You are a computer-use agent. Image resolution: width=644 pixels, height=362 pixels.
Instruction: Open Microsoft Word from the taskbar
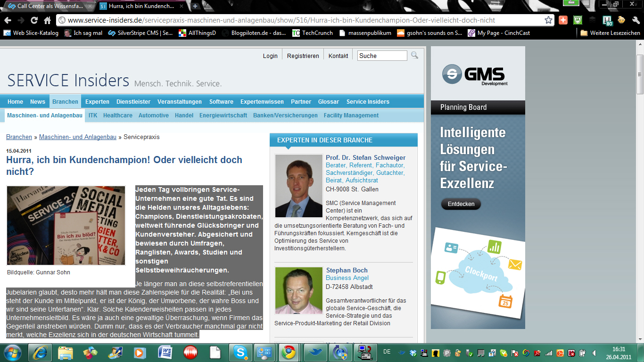click(x=165, y=352)
